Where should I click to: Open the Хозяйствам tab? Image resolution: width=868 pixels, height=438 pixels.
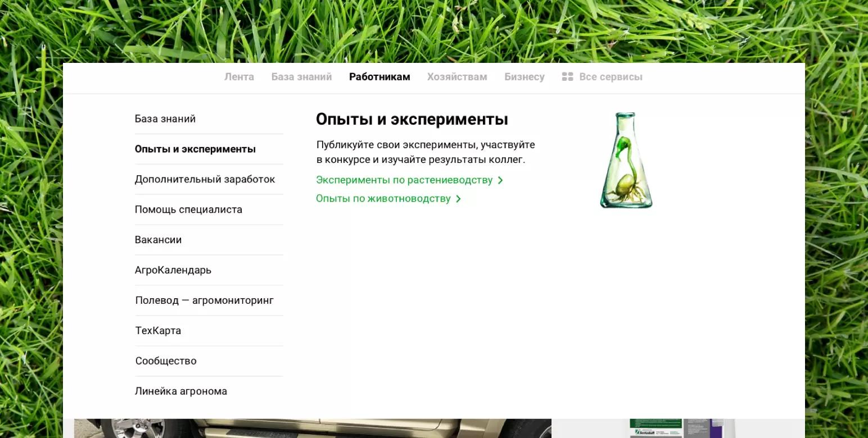457,77
